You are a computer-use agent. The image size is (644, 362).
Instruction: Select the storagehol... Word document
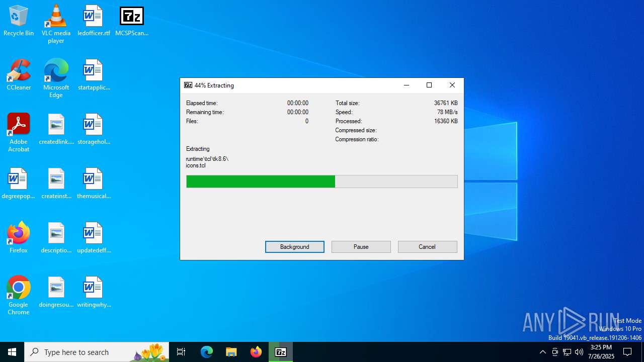94,129
